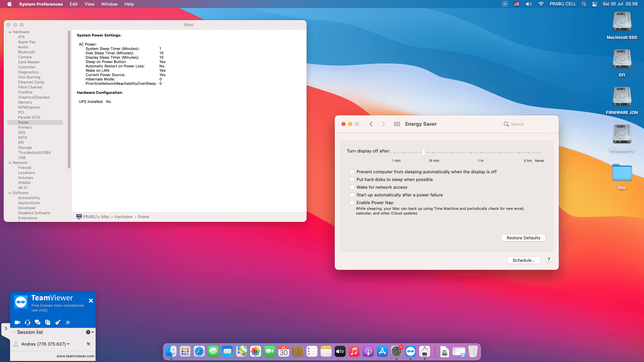Screen dimensions: 644x362
Task: Click the back arrow in Energy Saver
Action: click(x=371, y=124)
